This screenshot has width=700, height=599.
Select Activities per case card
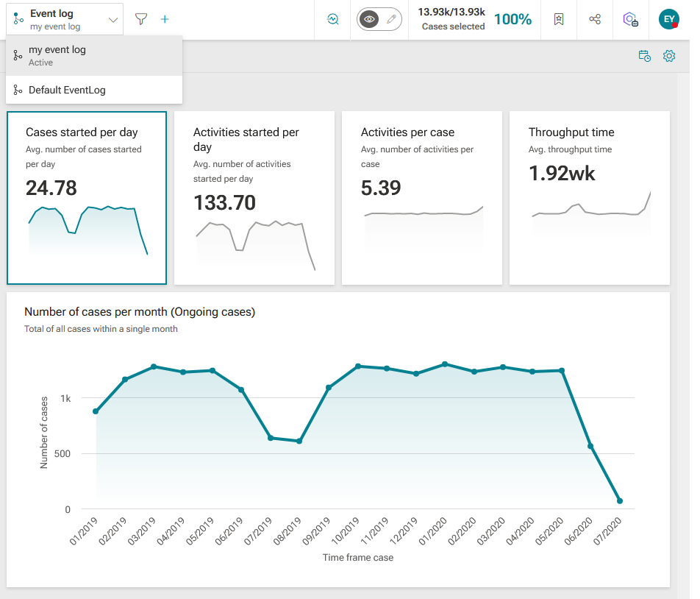click(422, 198)
